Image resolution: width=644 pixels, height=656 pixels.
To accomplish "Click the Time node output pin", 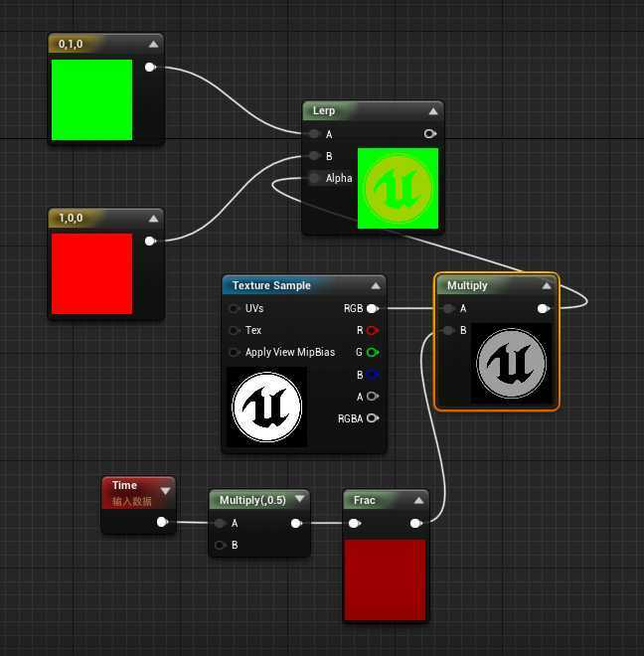I will pyautogui.click(x=162, y=522).
